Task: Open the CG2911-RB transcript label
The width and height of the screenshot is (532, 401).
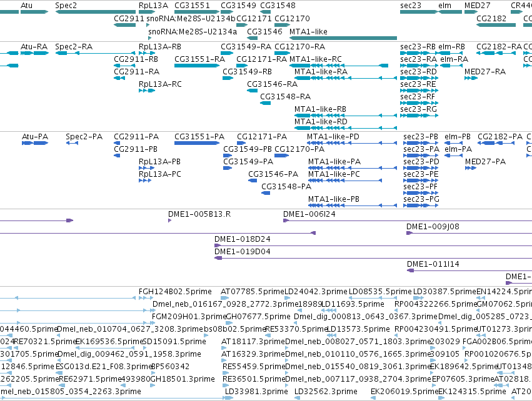Action: (x=136, y=59)
